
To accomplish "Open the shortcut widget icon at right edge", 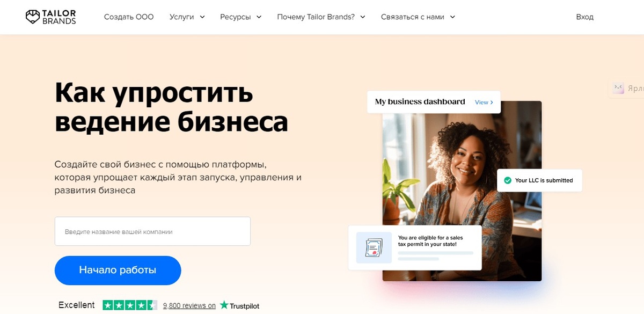I will tap(619, 89).
